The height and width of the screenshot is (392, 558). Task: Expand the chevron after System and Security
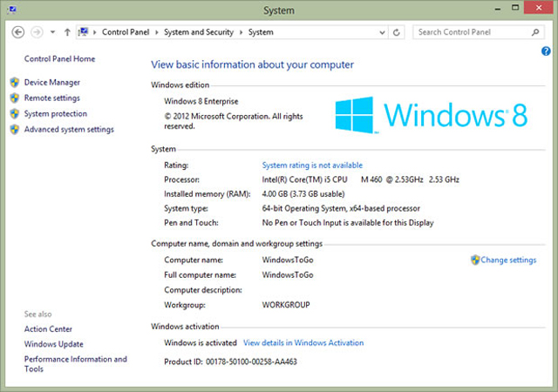241,32
